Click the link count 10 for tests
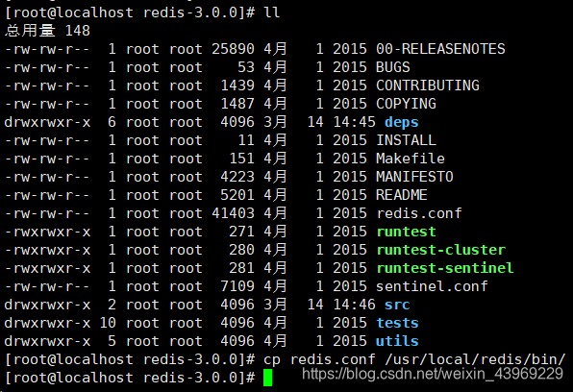This screenshot has height=392, width=573. pyautogui.click(x=108, y=323)
